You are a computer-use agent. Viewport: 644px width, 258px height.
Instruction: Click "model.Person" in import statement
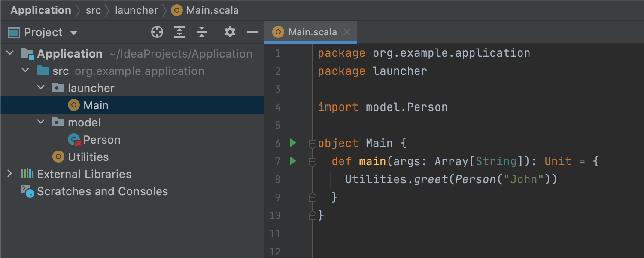pyautogui.click(x=407, y=107)
